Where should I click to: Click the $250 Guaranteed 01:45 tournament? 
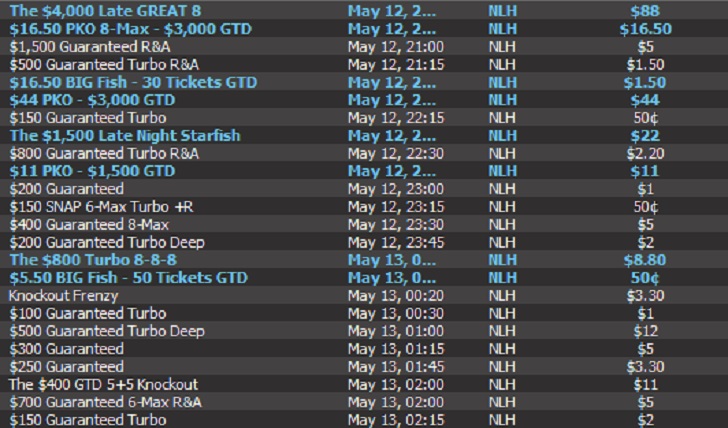pyautogui.click(x=364, y=367)
